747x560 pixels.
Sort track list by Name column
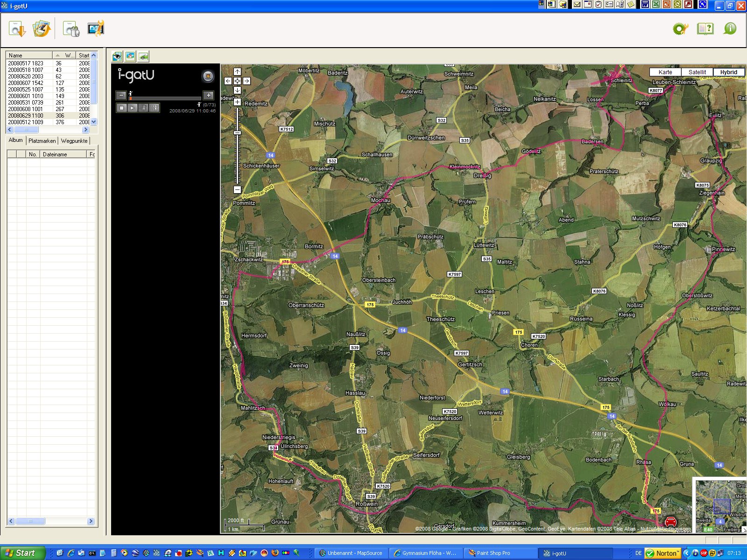click(x=29, y=55)
